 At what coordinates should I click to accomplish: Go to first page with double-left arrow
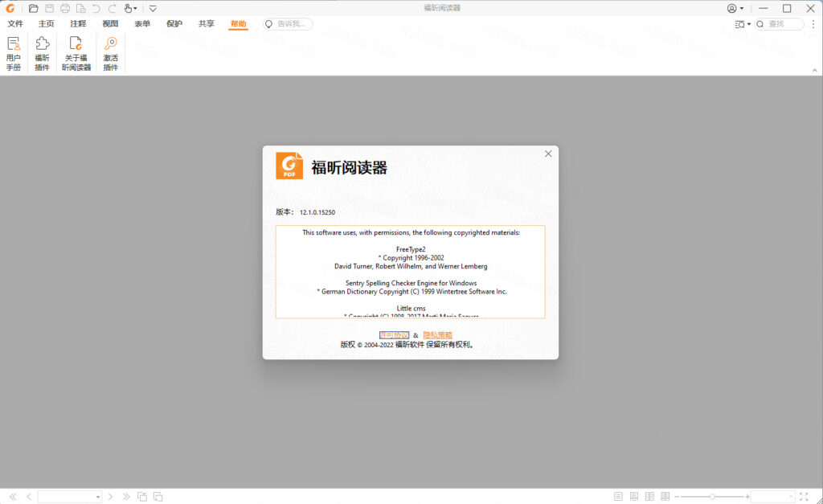pos(13,497)
